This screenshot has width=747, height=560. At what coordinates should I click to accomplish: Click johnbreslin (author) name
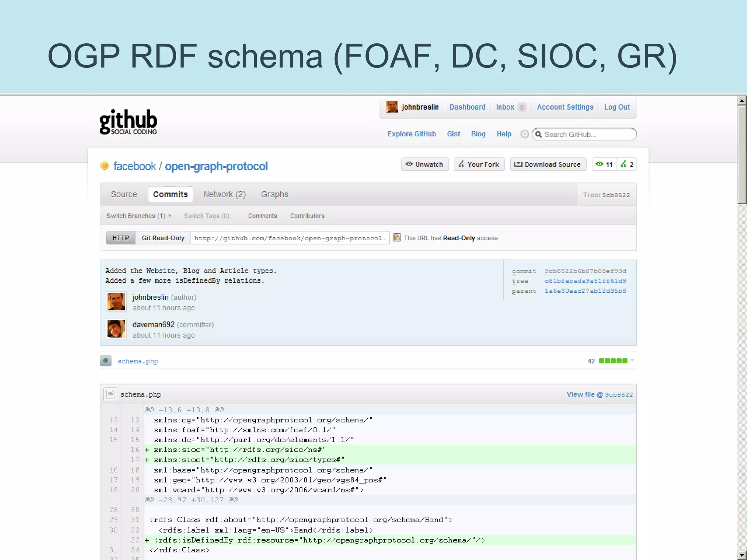pos(150,297)
